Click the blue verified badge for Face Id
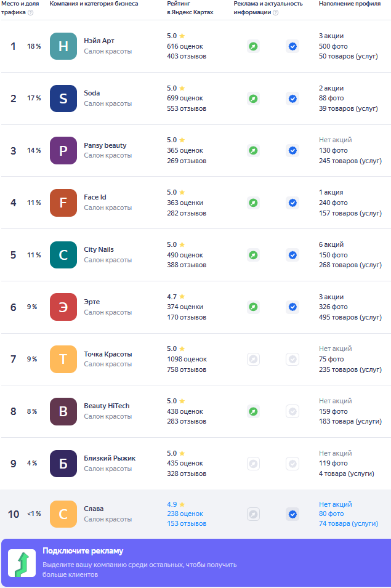 pos(292,203)
